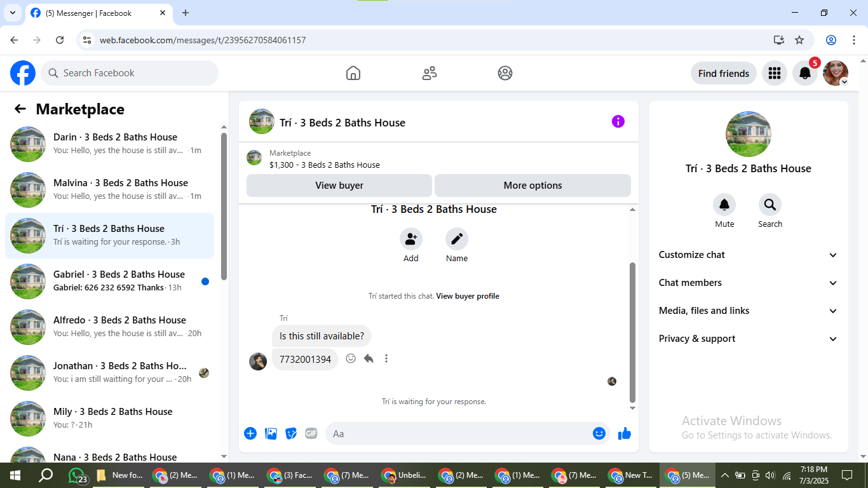The height and width of the screenshot is (488, 868).
Task: Click Trí's avatar next to the message
Action: [x=258, y=362]
